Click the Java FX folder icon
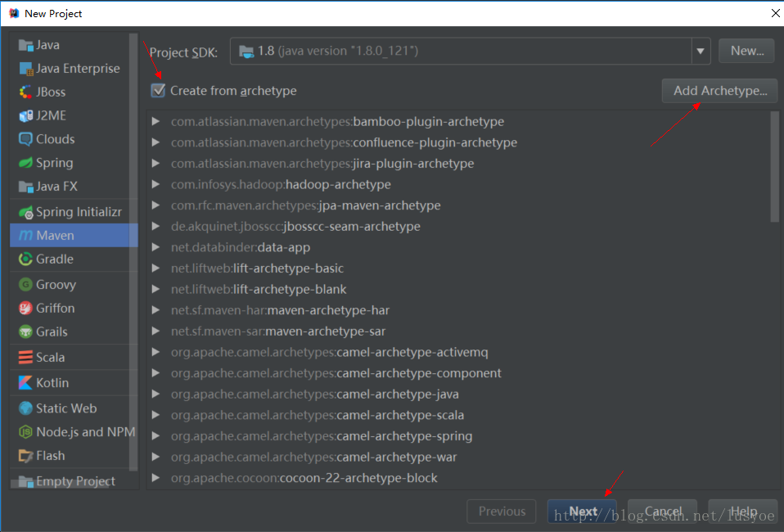Image resolution: width=784 pixels, height=532 pixels. [25, 187]
